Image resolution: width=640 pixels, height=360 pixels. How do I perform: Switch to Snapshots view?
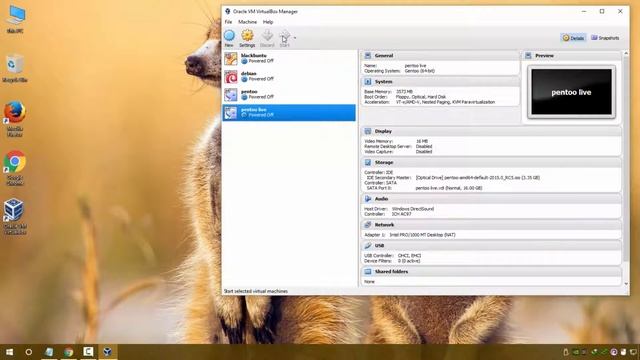[605, 38]
